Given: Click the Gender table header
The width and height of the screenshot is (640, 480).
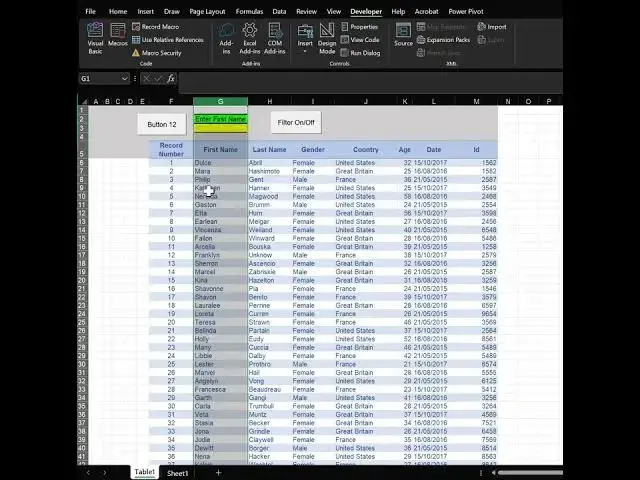Looking at the screenshot, I should (x=313, y=149).
